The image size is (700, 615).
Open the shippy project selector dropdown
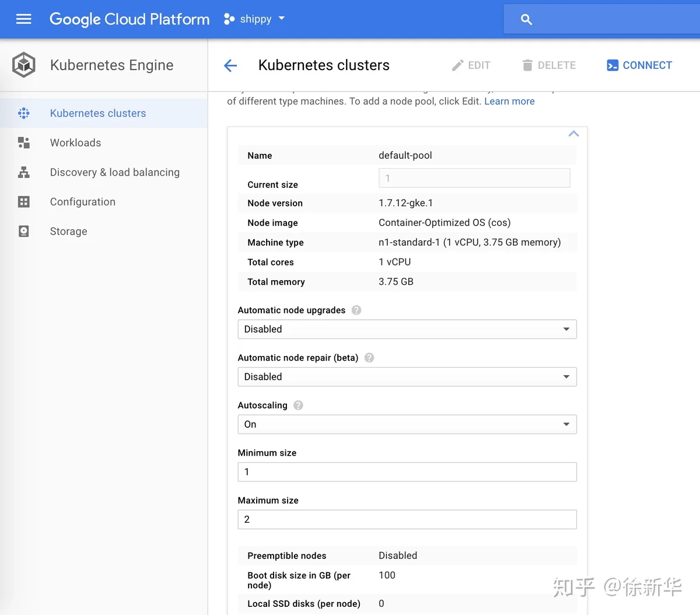[255, 19]
